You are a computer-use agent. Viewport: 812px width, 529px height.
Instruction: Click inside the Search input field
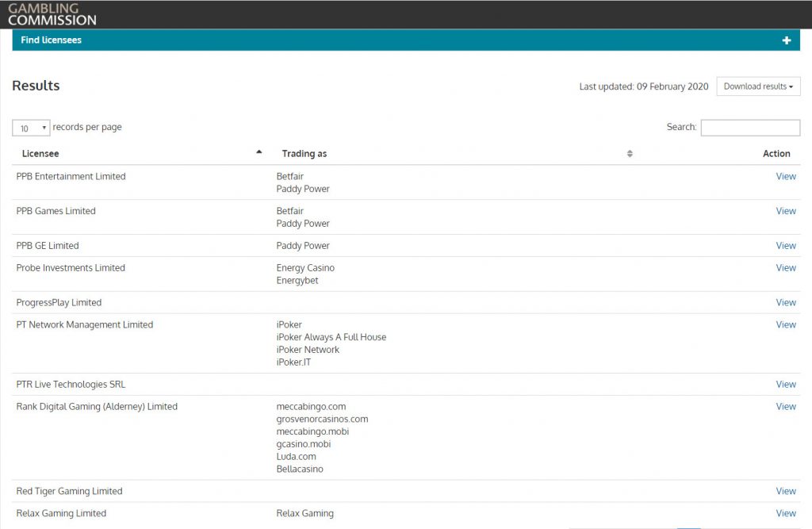(749, 128)
